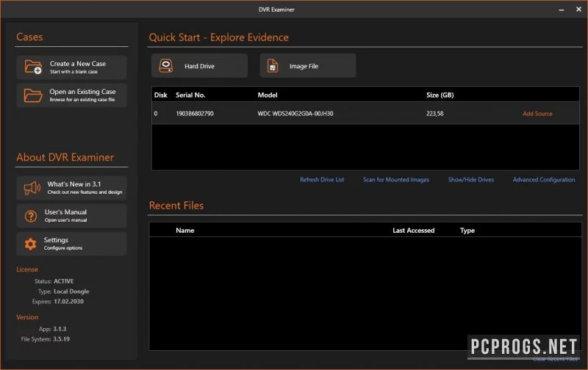Click Show/Hide Drives link
588x370 pixels.
point(471,180)
